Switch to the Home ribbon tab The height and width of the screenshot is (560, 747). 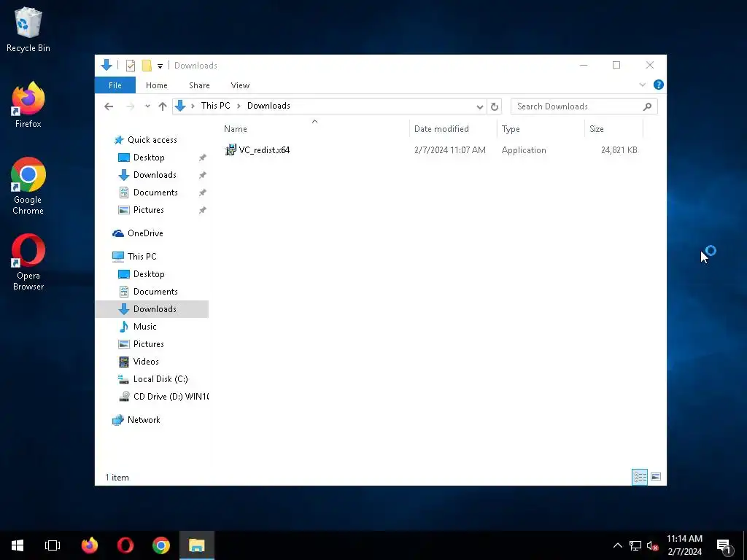157,85
